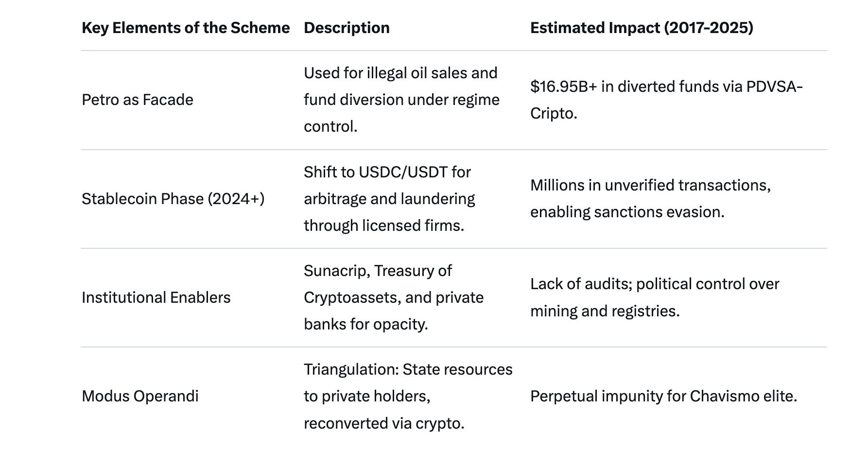
Task: Select the 'Estimated Impact (2017-2025)' column header
Action: [642, 28]
